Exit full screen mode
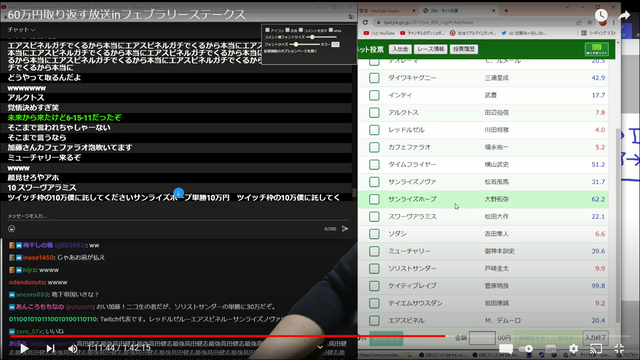 (x=619, y=349)
